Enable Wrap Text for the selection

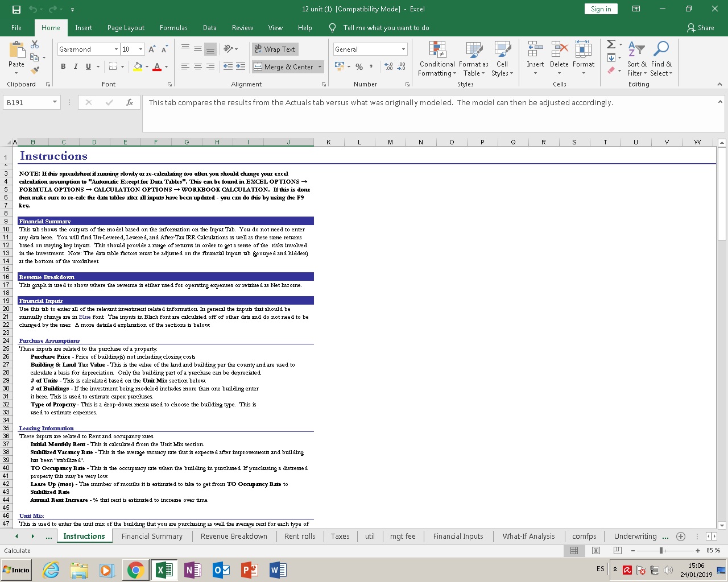pos(275,49)
